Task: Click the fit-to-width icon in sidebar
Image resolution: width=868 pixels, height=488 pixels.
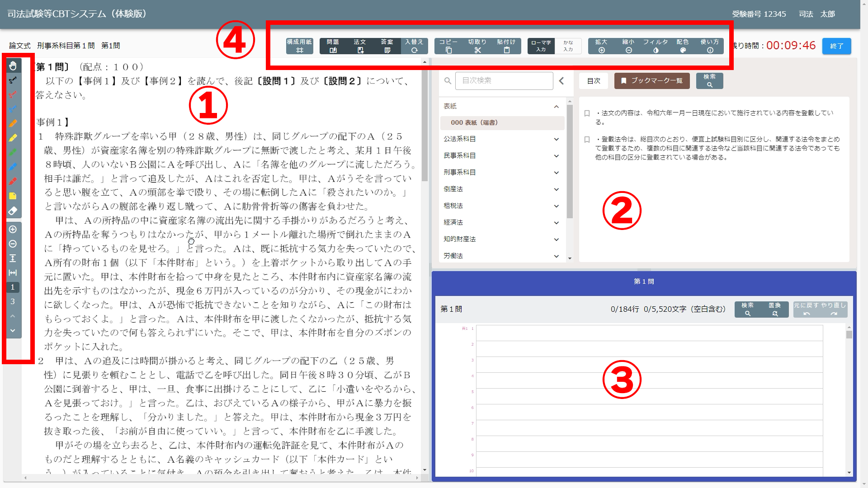Action: (x=13, y=273)
